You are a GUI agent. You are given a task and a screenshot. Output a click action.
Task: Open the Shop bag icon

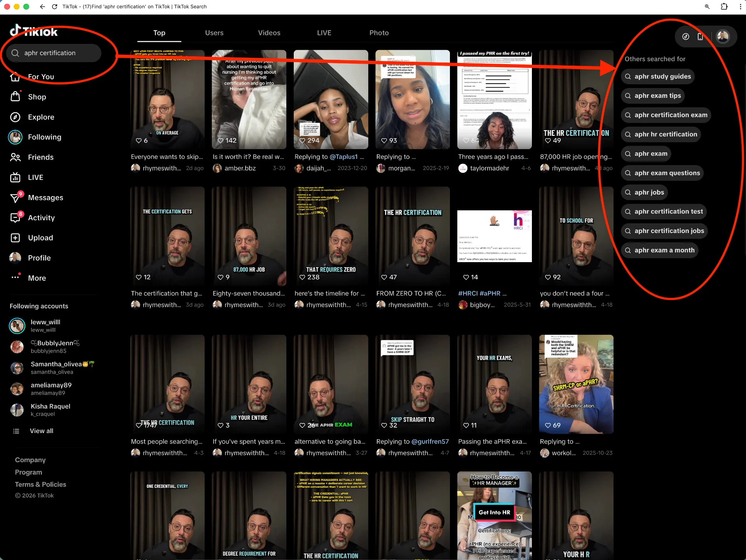coord(15,96)
